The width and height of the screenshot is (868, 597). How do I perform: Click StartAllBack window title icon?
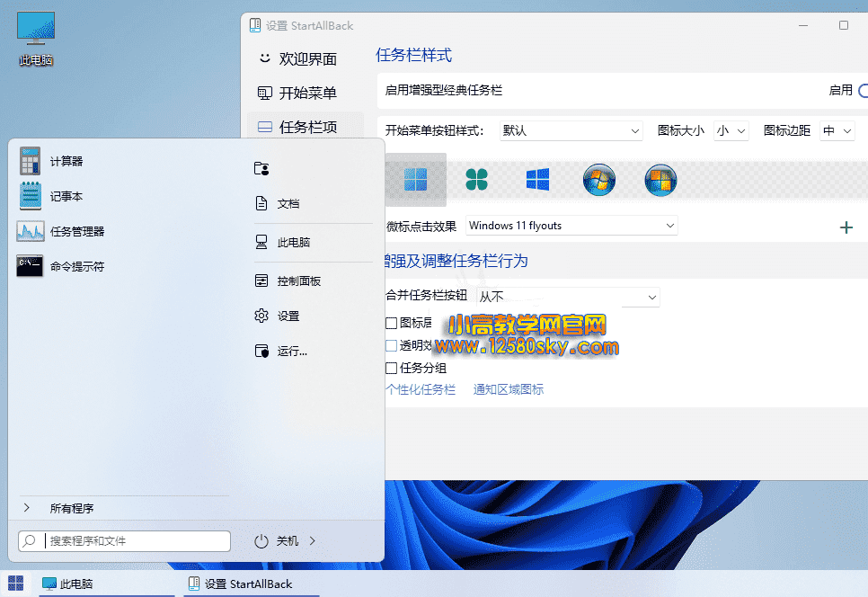[254, 25]
